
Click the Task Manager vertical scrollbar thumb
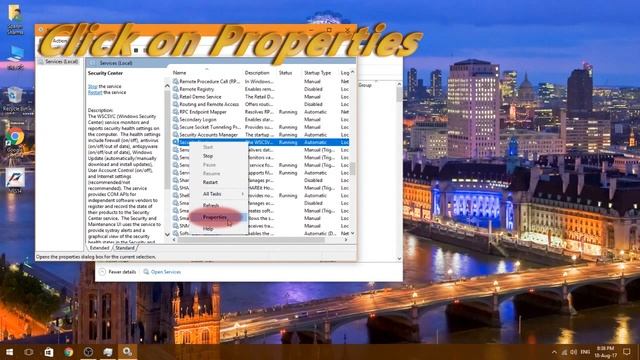point(399,95)
